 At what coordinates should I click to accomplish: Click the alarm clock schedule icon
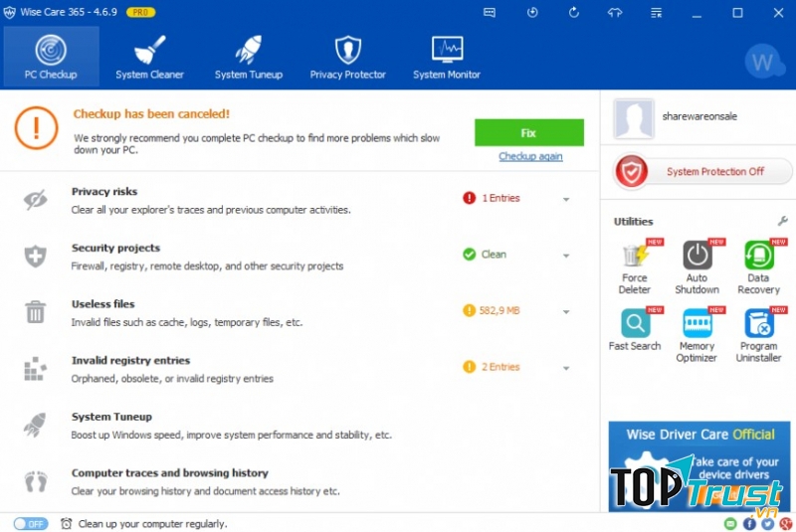[x=66, y=524]
